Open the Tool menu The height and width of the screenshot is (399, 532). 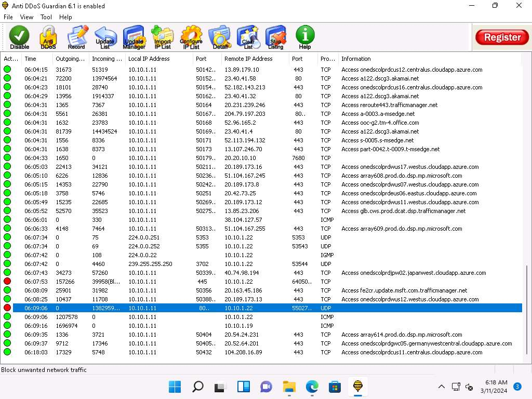(46, 17)
